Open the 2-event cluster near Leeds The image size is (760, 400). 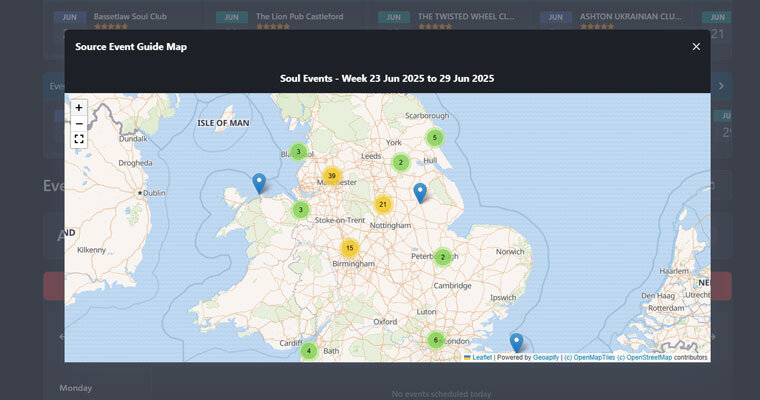[x=401, y=163]
